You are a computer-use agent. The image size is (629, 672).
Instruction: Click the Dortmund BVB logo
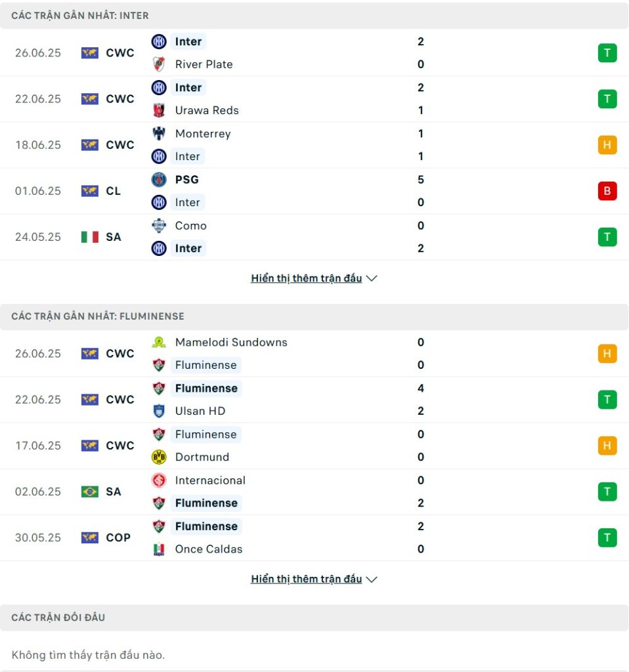[159, 457]
